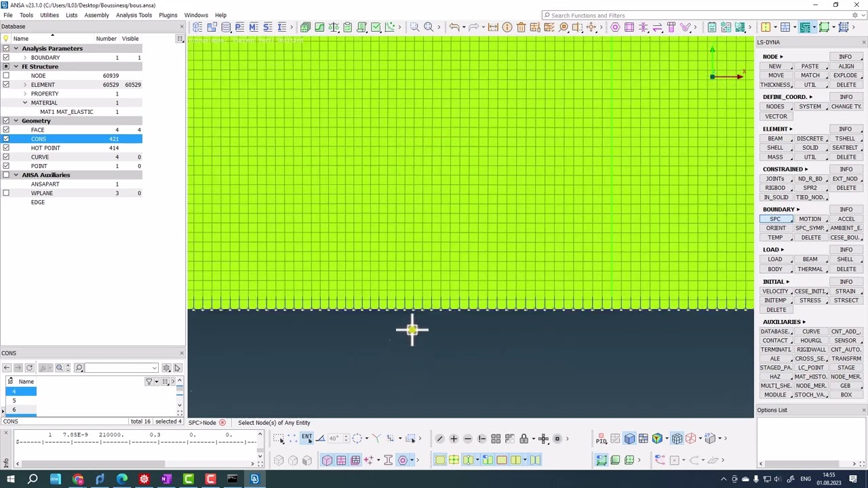Click the magnifier zoom icon in top toolbar
Image resolution: width=868 pixels, height=488 pixels.
[429, 27]
